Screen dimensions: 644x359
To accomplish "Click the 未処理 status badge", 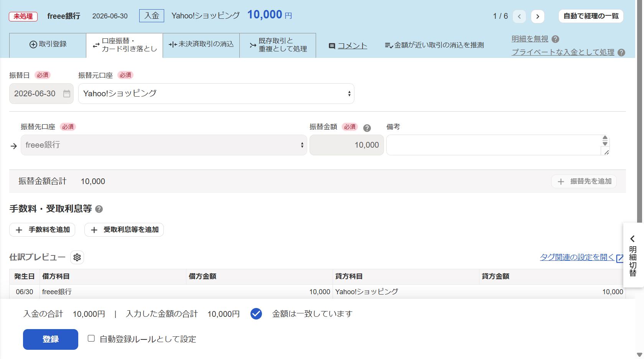I will click(23, 16).
